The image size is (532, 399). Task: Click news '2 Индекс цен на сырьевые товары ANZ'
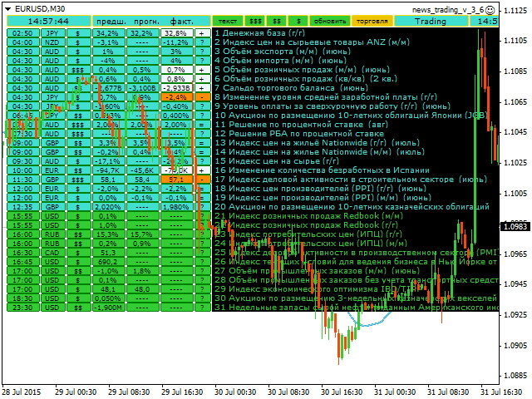(x=313, y=42)
